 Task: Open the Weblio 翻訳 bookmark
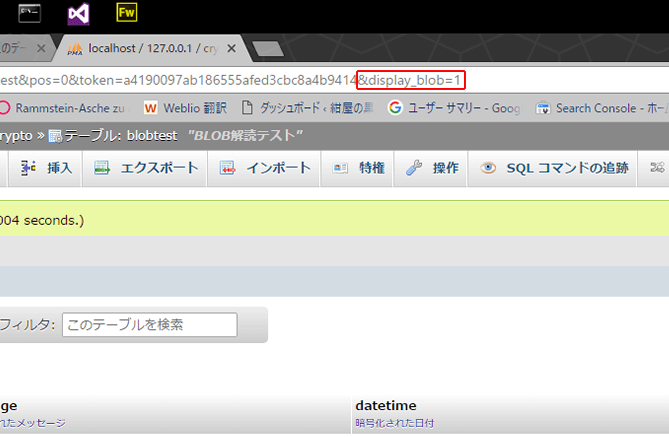point(185,108)
